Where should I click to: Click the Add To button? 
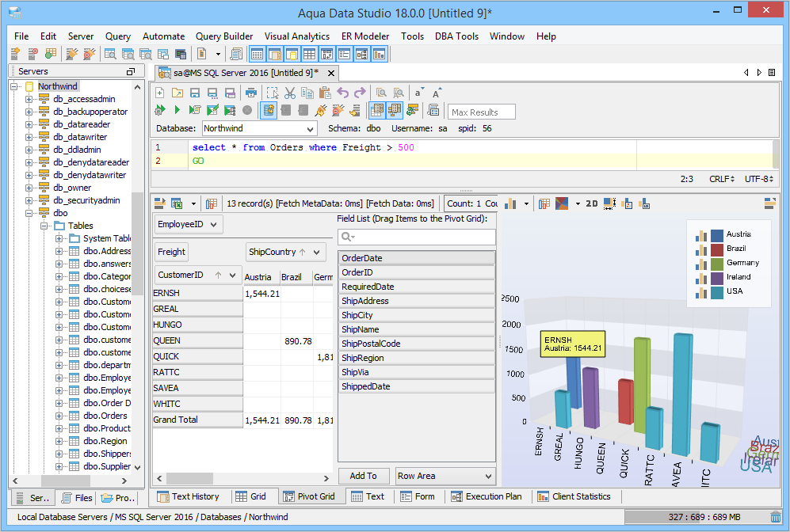pyautogui.click(x=363, y=476)
